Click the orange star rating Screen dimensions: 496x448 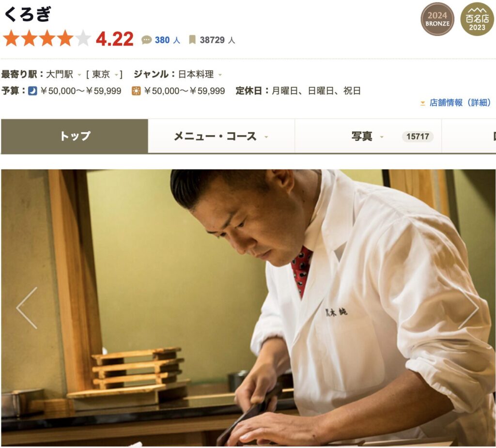(x=47, y=39)
